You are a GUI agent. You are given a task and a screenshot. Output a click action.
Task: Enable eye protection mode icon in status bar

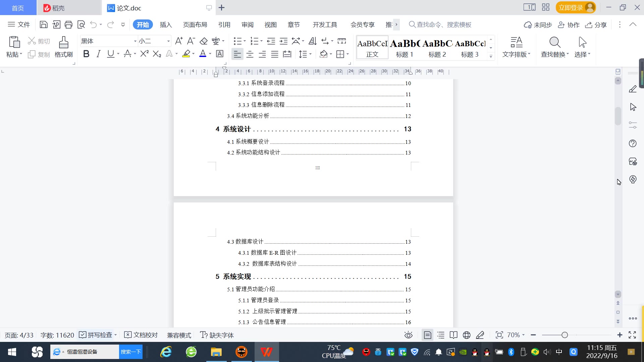click(408, 335)
